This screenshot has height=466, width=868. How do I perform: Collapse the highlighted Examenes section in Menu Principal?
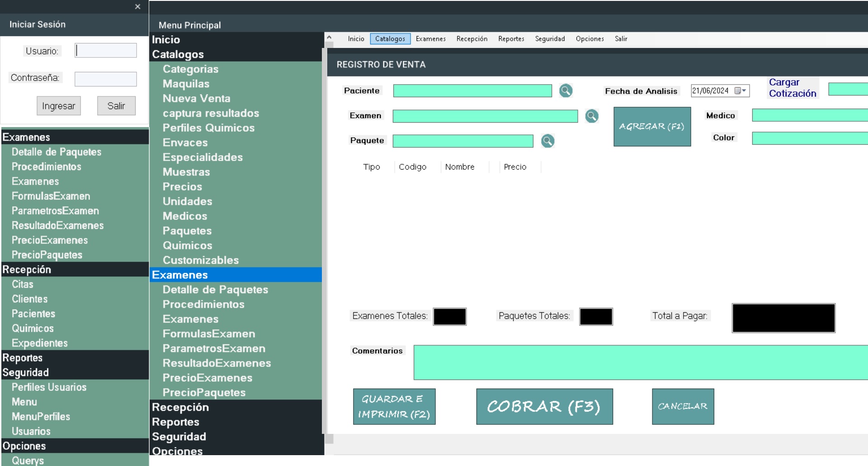(180, 275)
